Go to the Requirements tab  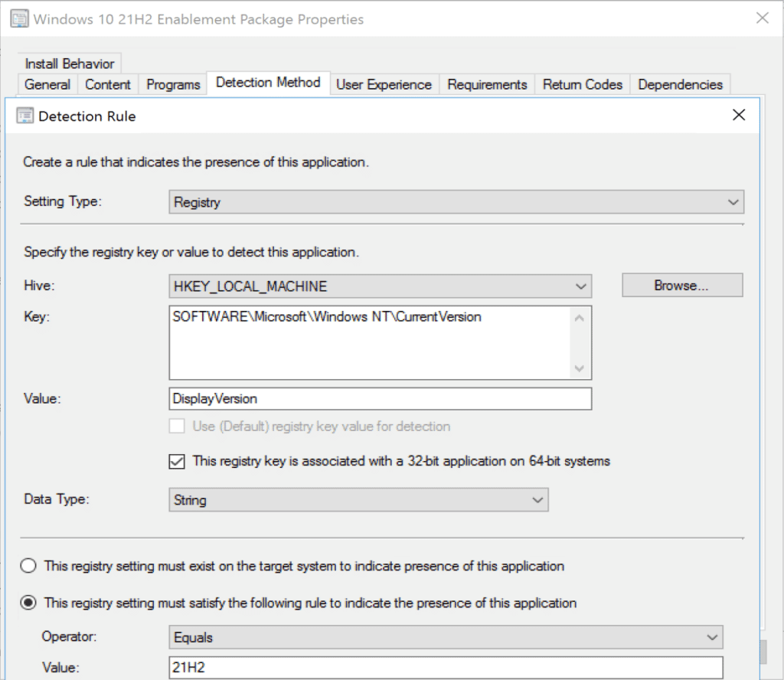[x=487, y=84]
